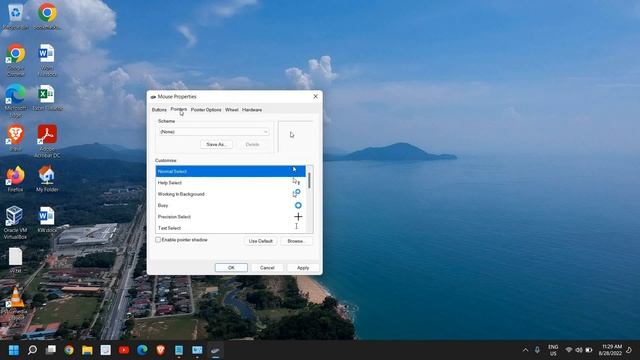Open the Google Chrome shortcut below Recycle Bin
The width and height of the screenshot is (640, 360).
pos(16,60)
